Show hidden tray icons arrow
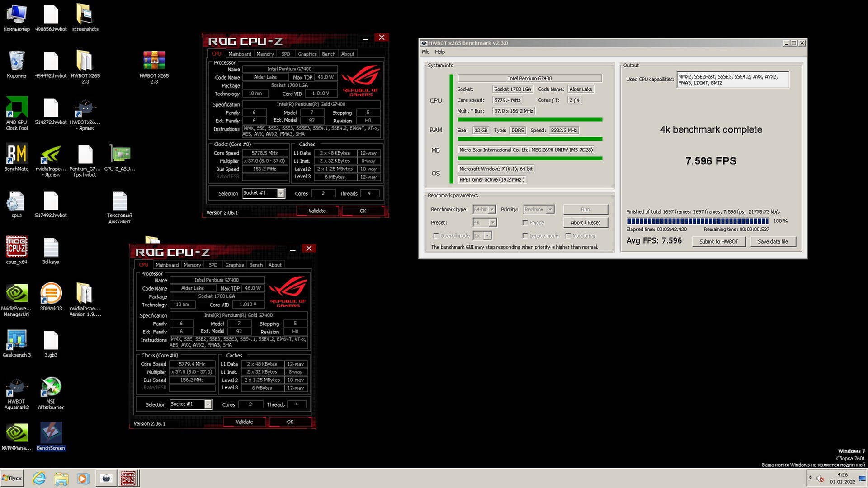 810,478
